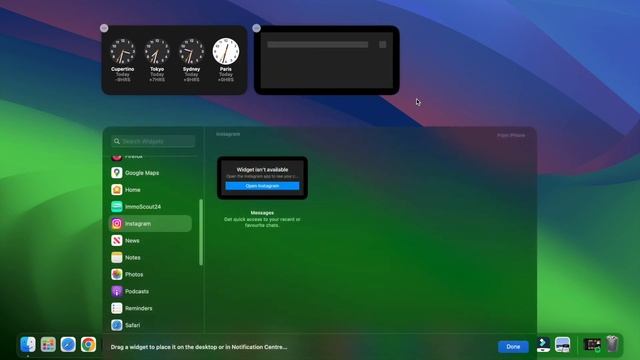
Task: Remove the world clock widget with its minus button
Action: tap(104, 28)
